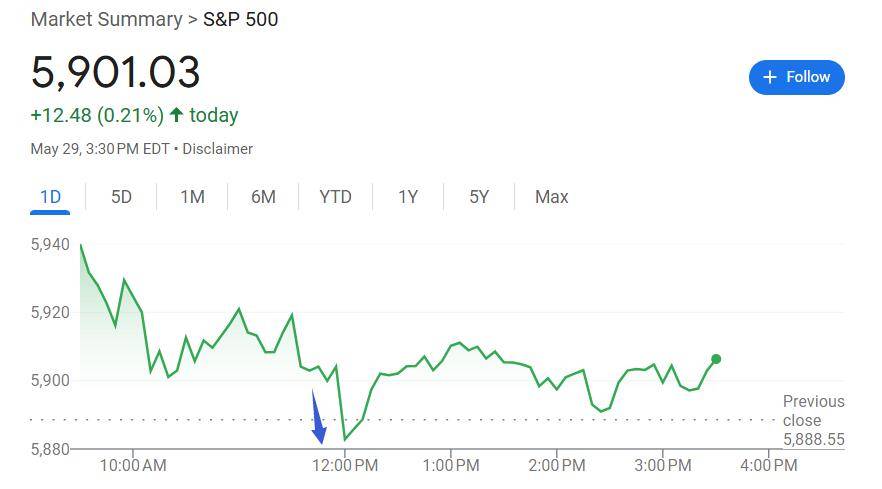Select the Max time range tab
The width and height of the screenshot is (882, 489).
551,197
